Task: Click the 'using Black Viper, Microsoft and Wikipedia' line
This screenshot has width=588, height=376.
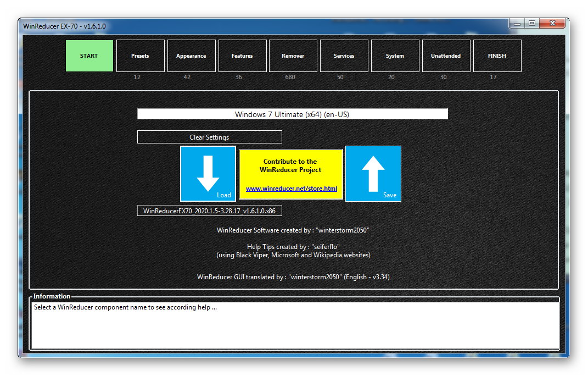Action: [293, 255]
